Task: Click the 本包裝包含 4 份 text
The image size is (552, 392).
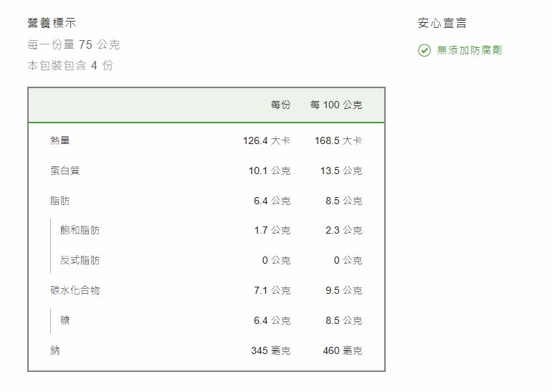Action: point(70,65)
